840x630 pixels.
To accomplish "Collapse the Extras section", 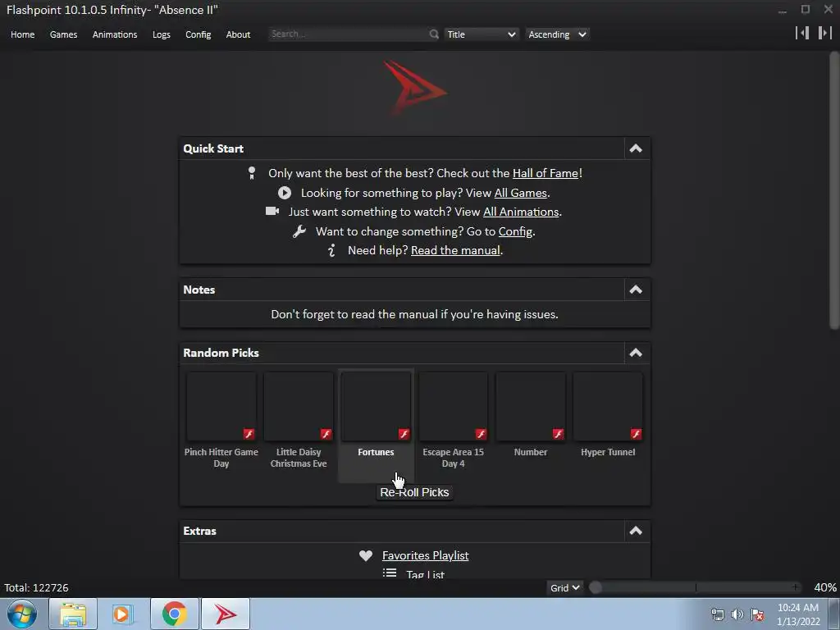I will click(x=636, y=531).
